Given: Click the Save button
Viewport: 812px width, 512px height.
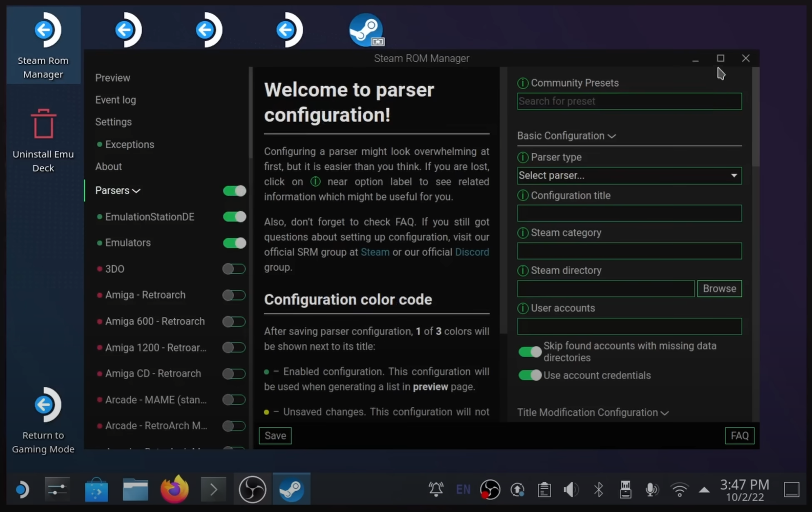Looking at the screenshot, I should pyautogui.click(x=275, y=436).
